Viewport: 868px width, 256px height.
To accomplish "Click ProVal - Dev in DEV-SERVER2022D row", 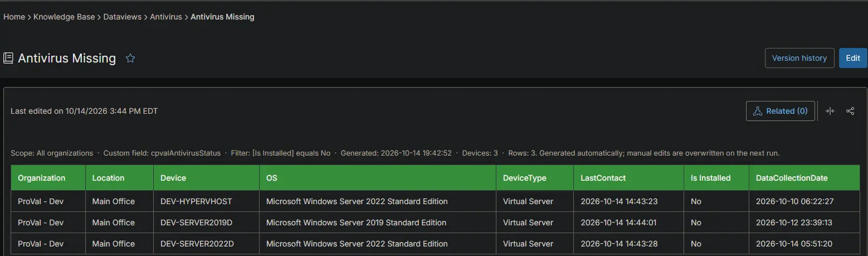I will 48,244.
